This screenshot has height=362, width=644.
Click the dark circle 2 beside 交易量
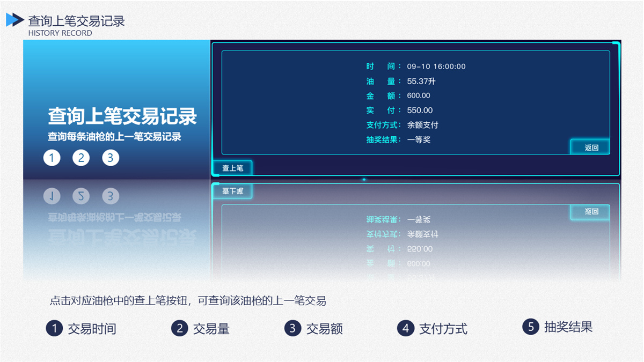180,328
